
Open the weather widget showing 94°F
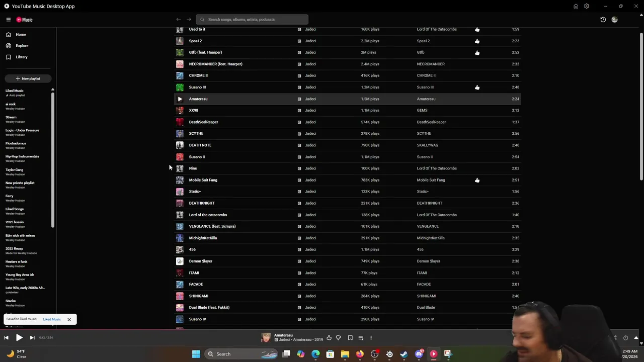click(x=16, y=354)
